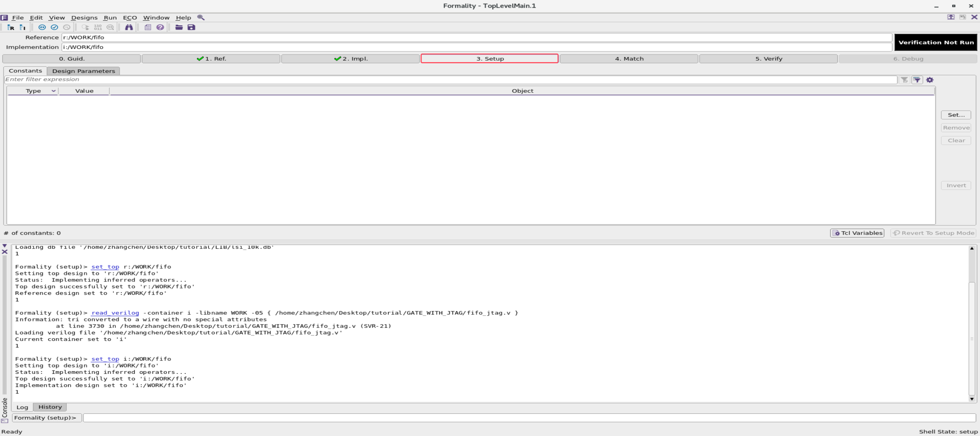Screen dimensions: 980x436
Task: Open the ECO menu
Action: pyautogui.click(x=130, y=17)
